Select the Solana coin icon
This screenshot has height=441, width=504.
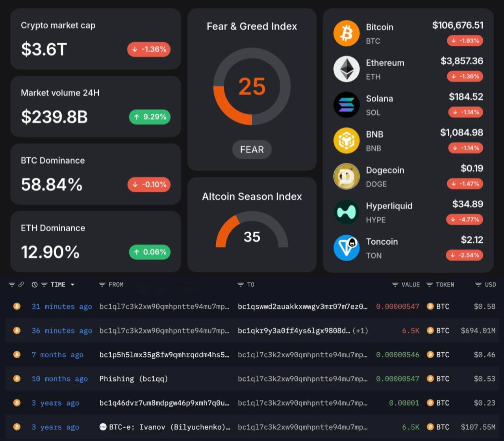[x=346, y=105]
